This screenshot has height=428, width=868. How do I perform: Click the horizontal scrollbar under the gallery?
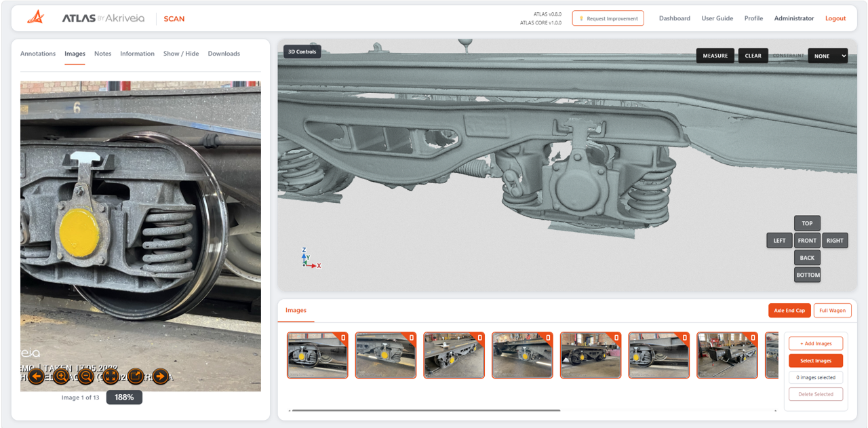coord(426,410)
